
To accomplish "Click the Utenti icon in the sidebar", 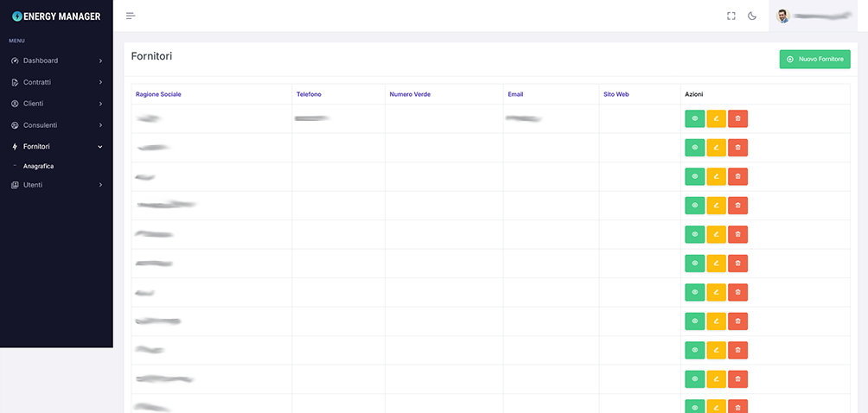I will pos(15,185).
